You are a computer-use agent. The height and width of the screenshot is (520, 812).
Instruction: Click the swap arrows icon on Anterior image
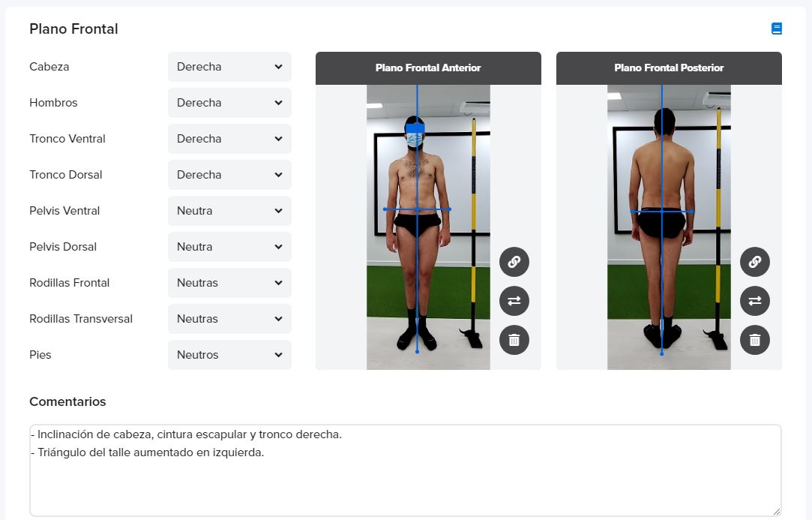tap(514, 301)
